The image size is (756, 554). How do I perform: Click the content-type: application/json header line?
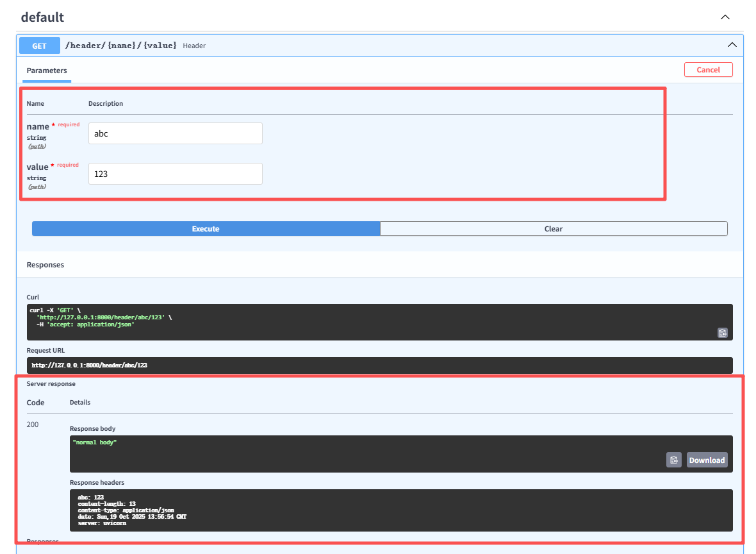[x=126, y=510]
